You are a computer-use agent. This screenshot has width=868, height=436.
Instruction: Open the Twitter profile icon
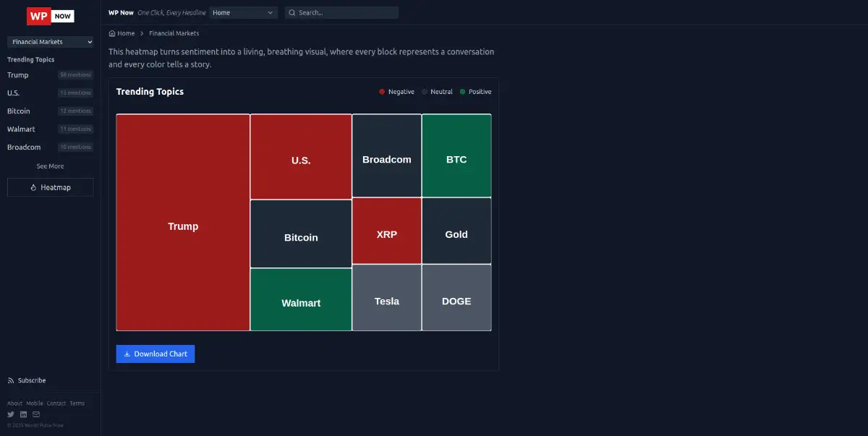click(x=11, y=414)
